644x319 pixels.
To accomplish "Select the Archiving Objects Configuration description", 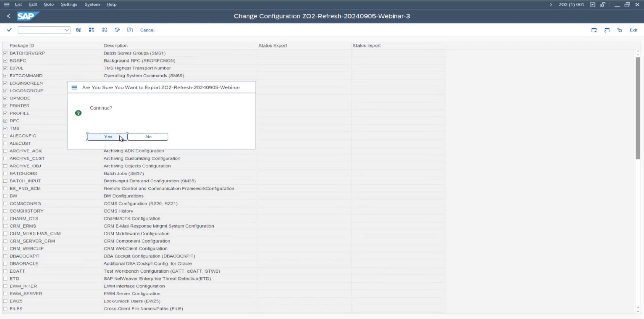I will 137,166.
